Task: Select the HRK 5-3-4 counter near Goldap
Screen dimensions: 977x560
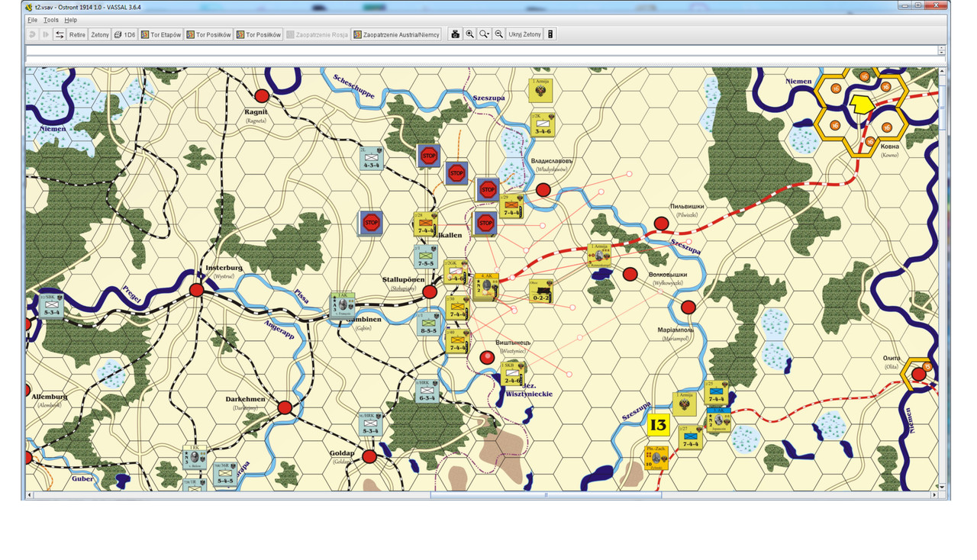Action: (x=371, y=424)
